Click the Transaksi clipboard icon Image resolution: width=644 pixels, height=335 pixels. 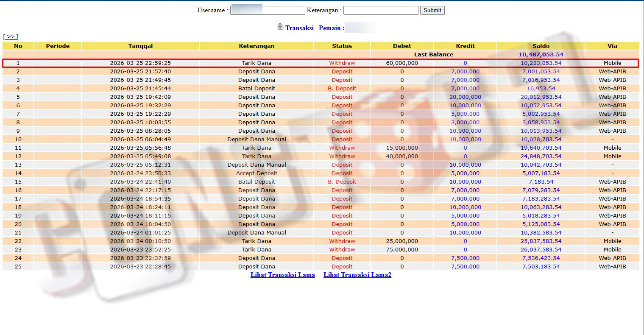pos(280,27)
